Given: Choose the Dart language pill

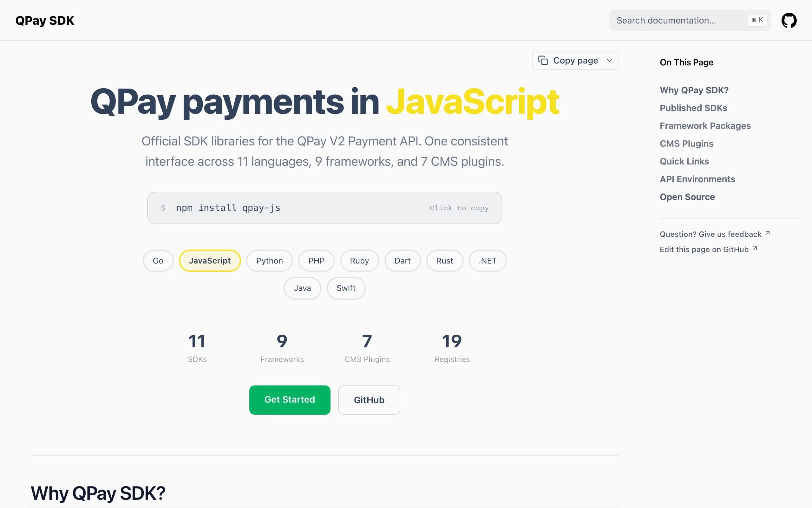Looking at the screenshot, I should pos(403,261).
